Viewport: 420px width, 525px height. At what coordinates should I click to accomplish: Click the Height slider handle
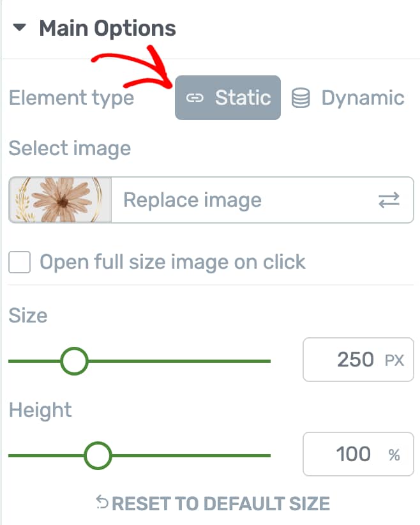[x=98, y=455]
